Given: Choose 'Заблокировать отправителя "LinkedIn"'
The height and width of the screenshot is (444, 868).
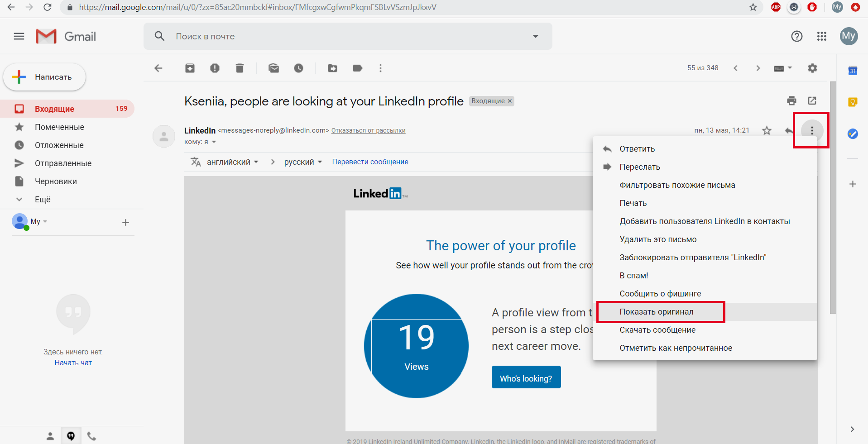Looking at the screenshot, I should point(705,258).
